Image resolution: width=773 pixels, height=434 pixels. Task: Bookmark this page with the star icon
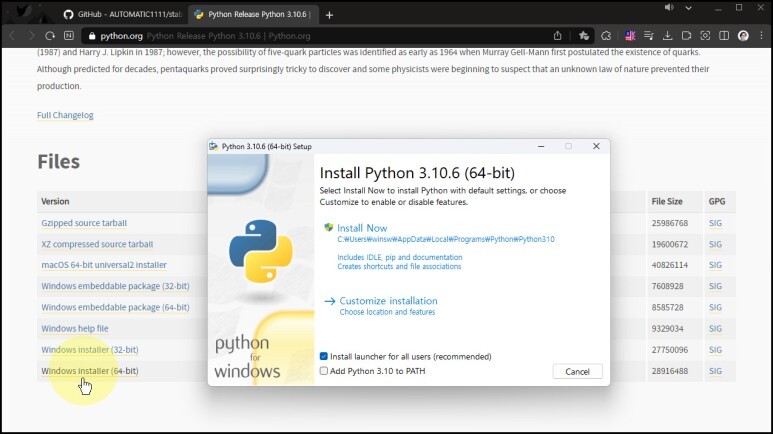tap(584, 36)
